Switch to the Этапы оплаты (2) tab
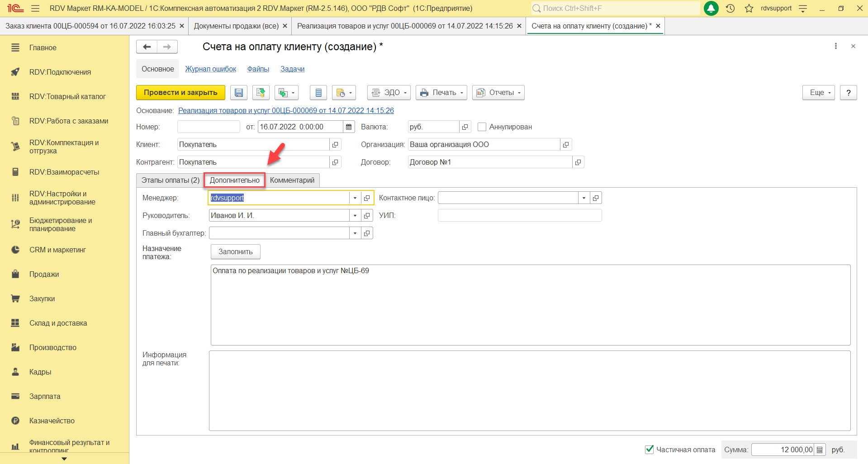868x464 pixels. [x=170, y=180]
